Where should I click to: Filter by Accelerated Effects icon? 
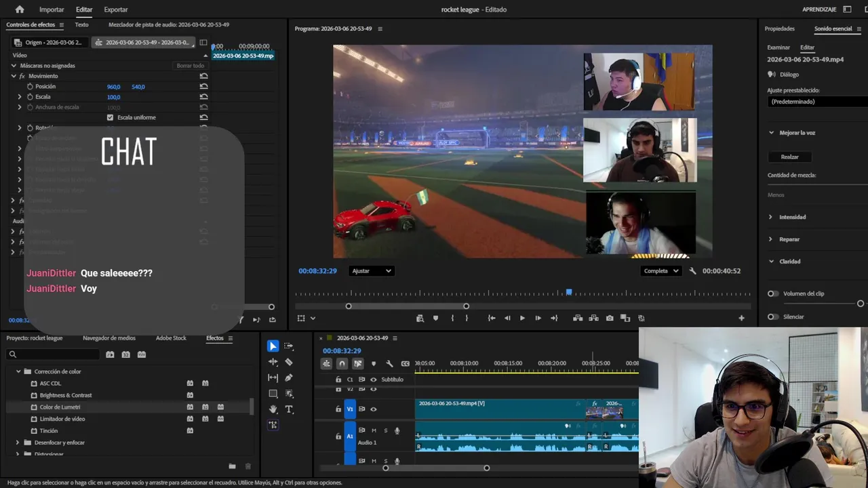110,354
